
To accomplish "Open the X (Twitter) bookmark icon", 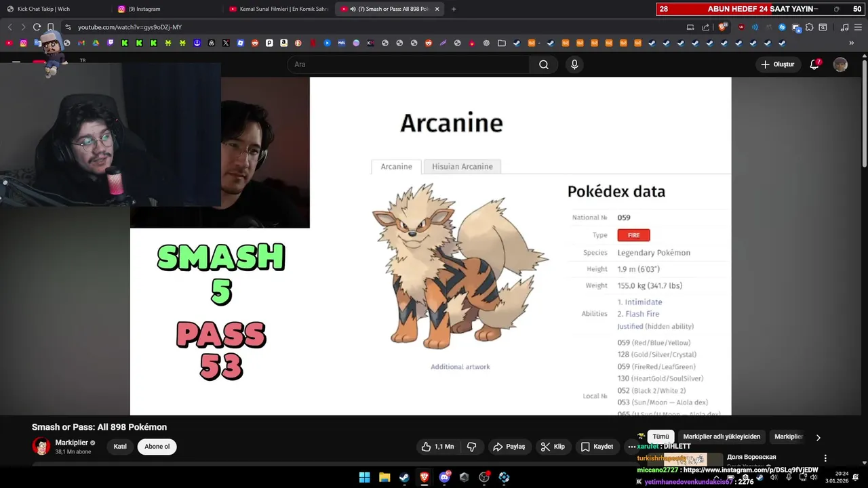I will (226, 43).
